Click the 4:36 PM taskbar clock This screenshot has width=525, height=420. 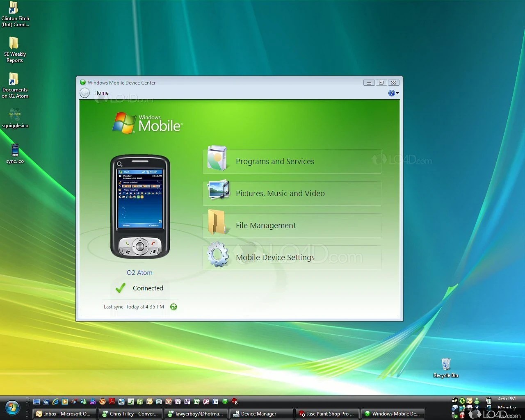click(x=506, y=398)
